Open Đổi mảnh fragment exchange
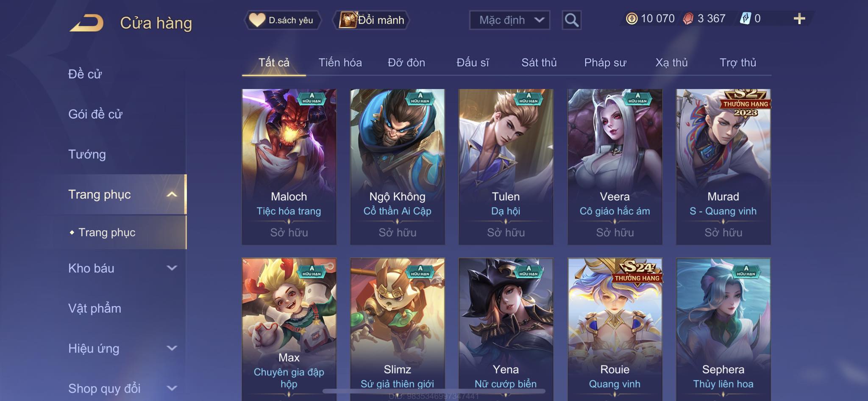The width and height of the screenshot is (868, 401). point(372,20)
